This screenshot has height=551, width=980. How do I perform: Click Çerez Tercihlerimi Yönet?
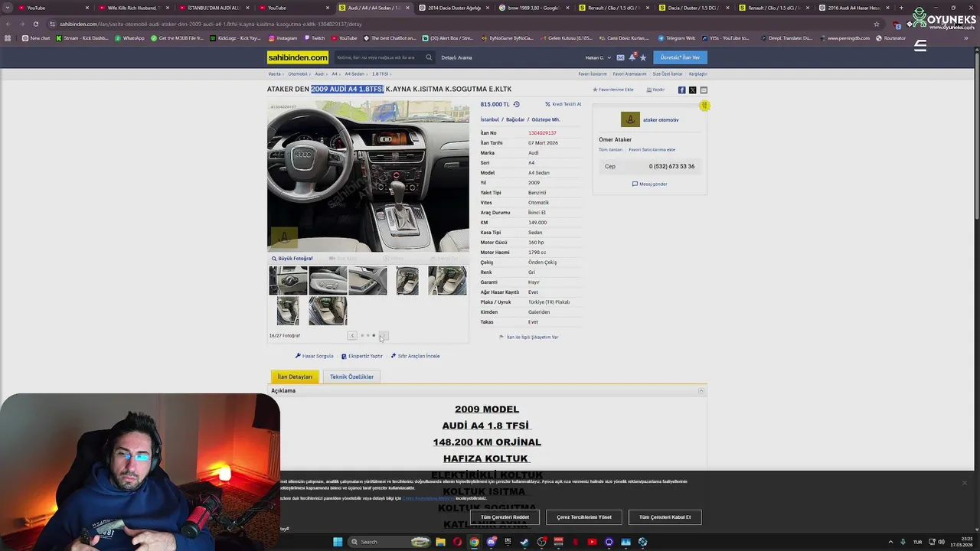(584, 517)
